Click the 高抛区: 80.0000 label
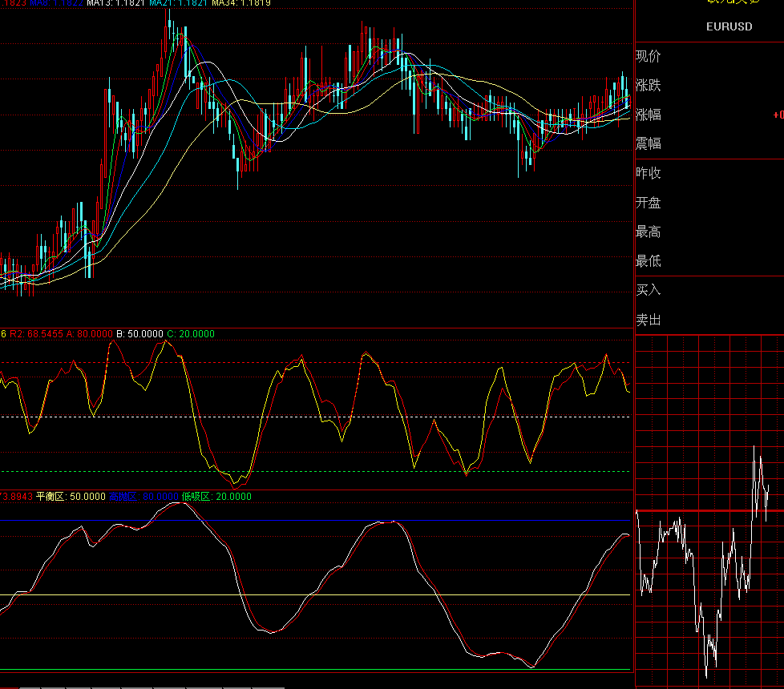The image size is (784, 689). tap(143, 497)
